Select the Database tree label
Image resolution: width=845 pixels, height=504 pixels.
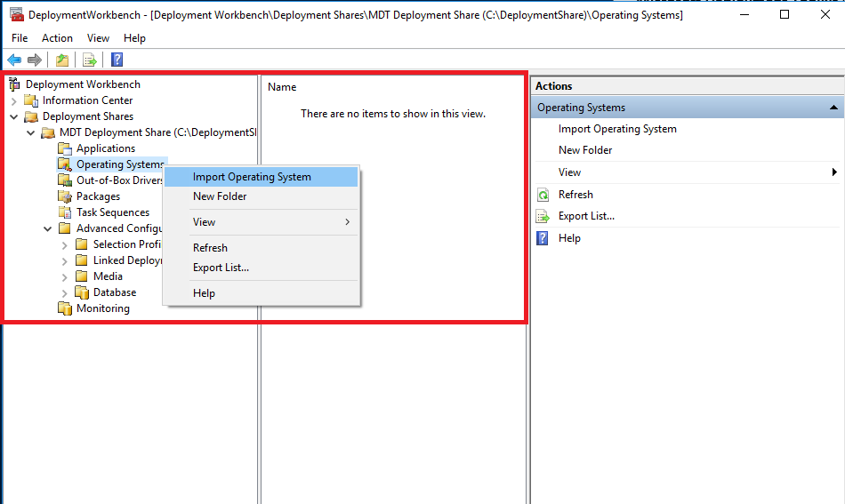pos(115,292)
